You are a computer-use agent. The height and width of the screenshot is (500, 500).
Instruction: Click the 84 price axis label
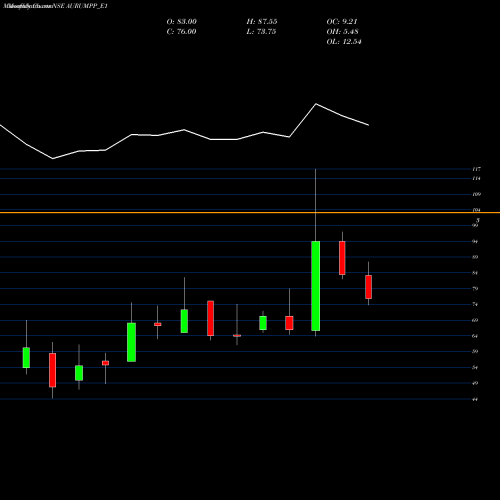[475, 273]
